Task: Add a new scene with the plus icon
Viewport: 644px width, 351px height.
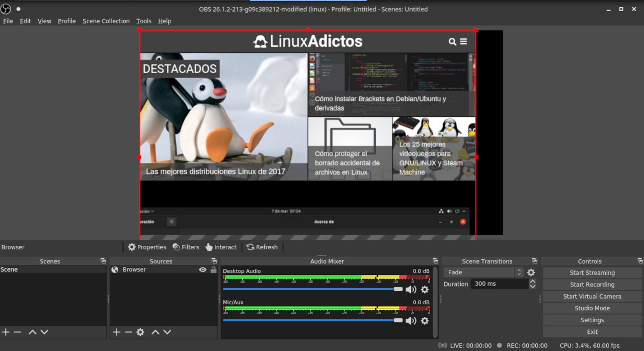Action: tap(6, 332)
